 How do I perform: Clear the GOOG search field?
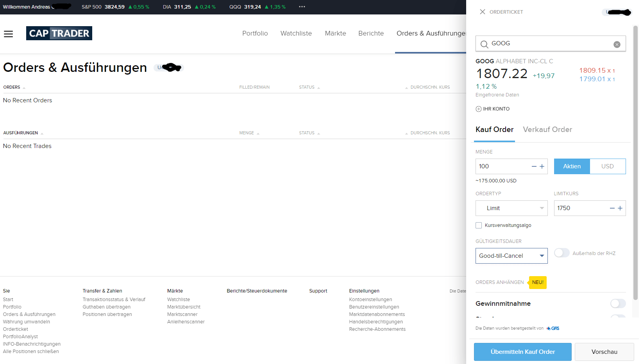617,45
